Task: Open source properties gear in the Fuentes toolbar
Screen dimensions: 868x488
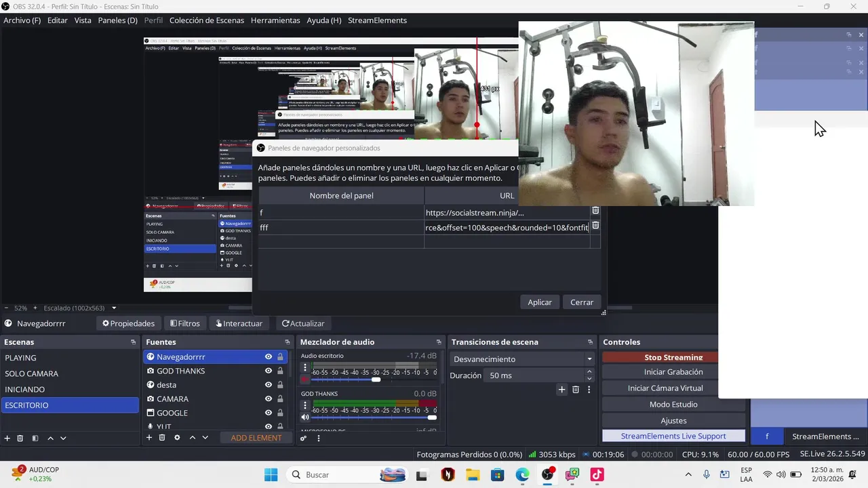Action: click(177, 438)
